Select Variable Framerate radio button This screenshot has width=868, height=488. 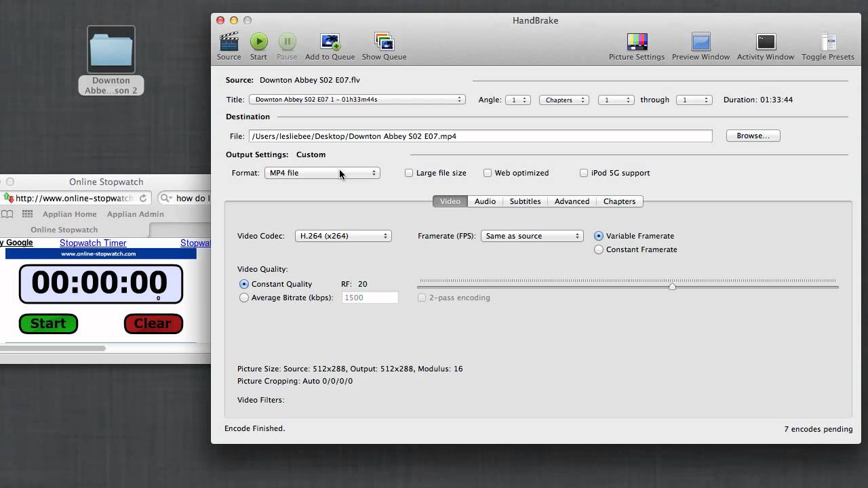599,236
